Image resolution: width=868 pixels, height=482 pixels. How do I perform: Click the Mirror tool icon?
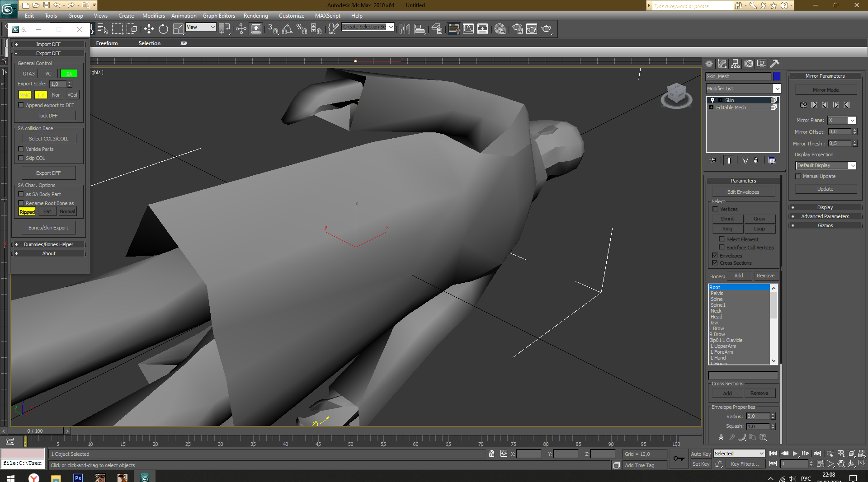coord(405,29)
